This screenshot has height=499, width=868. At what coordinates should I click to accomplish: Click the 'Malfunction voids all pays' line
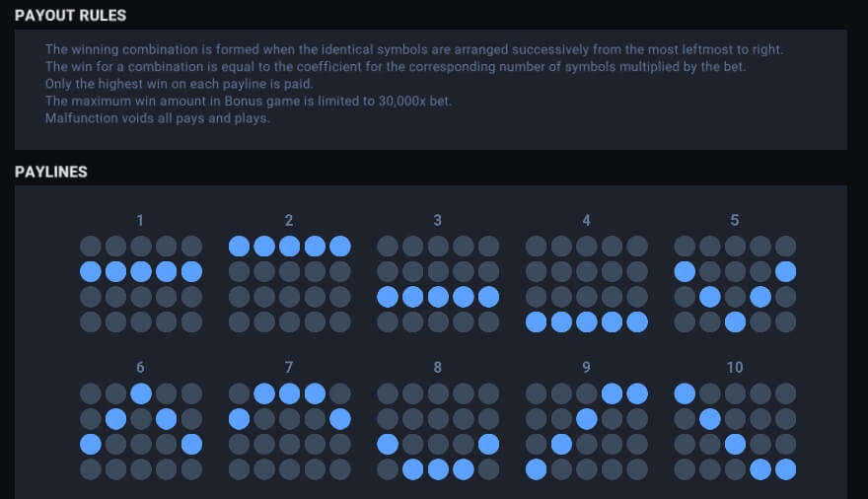[157, 118]
